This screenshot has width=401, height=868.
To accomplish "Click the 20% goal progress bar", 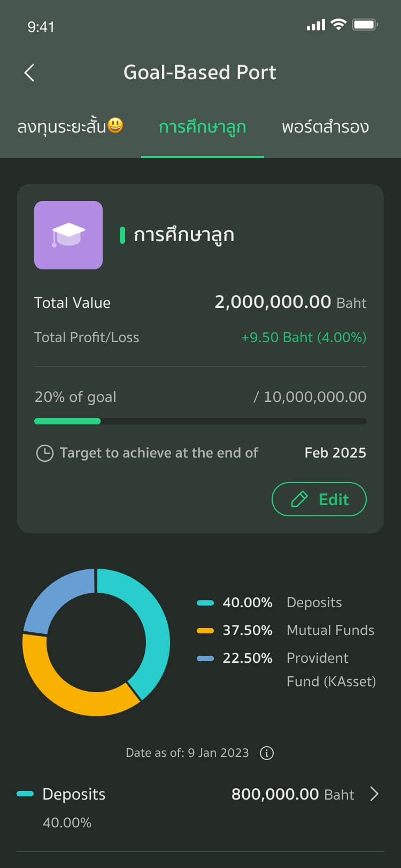I will tap(200, 421).
